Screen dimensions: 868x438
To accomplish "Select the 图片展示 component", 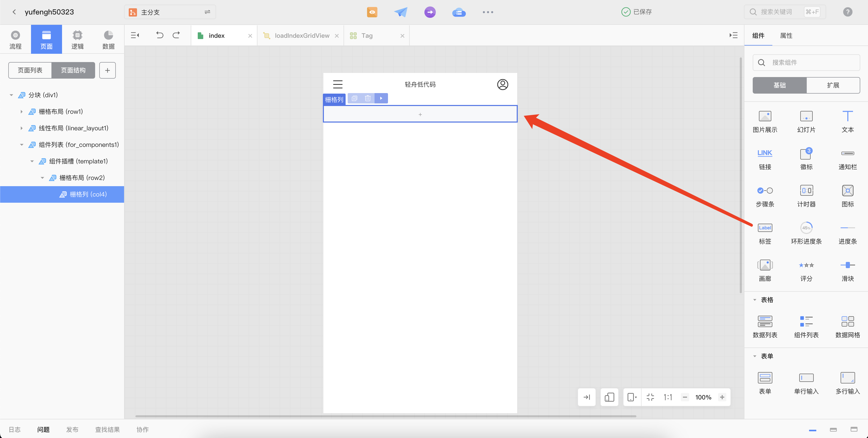I will tap(765, 121).
